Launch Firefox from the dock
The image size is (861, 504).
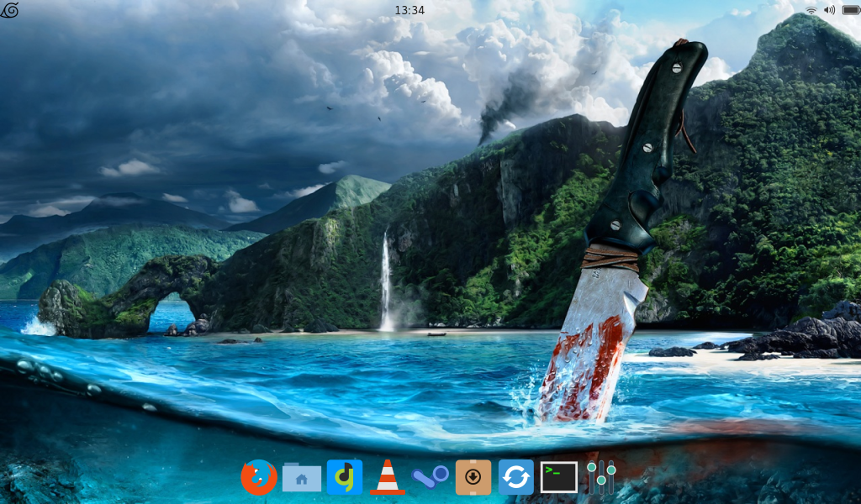(x=259, y=477)
